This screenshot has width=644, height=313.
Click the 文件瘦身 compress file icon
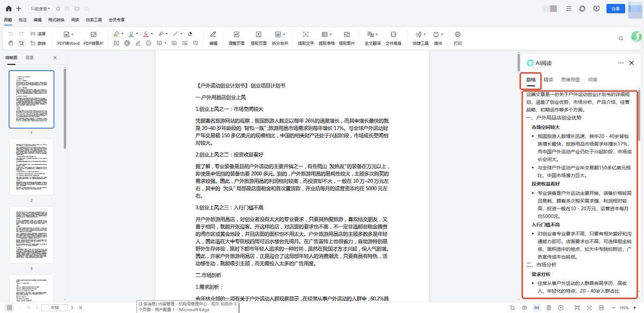pos(393,34)
